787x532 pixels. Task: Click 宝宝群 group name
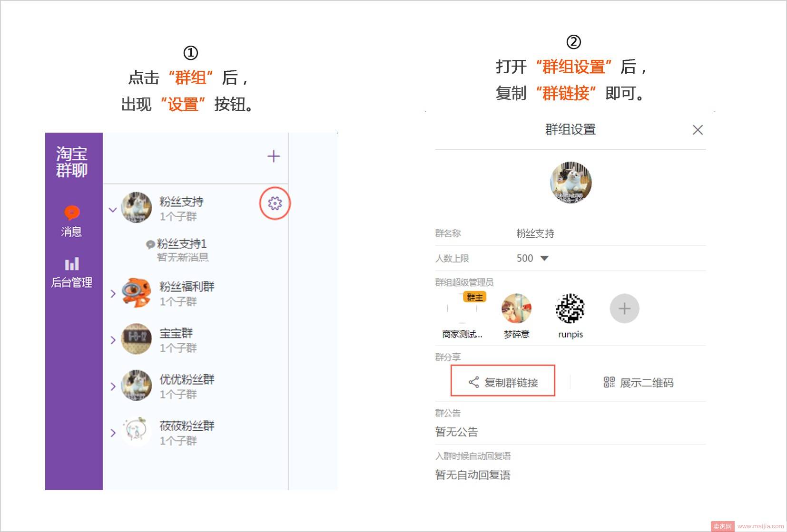pos(176,333)
